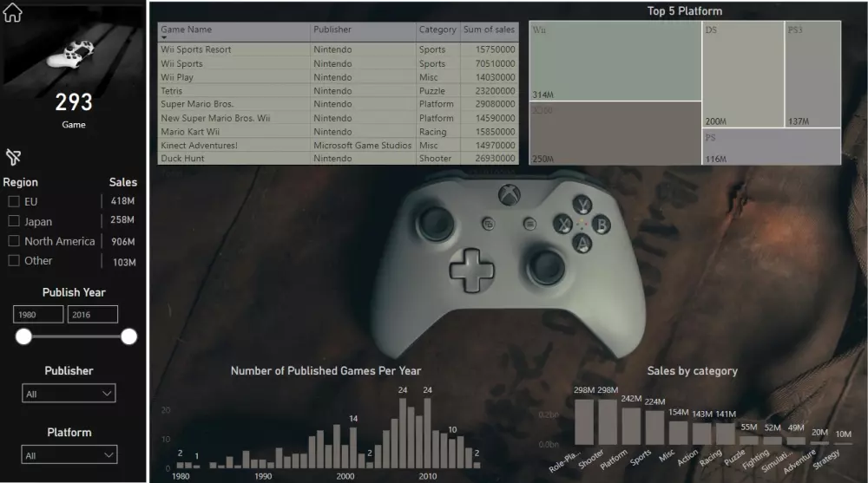Click the 1980 start year field
868x483 pixels.
click(38, 314)
